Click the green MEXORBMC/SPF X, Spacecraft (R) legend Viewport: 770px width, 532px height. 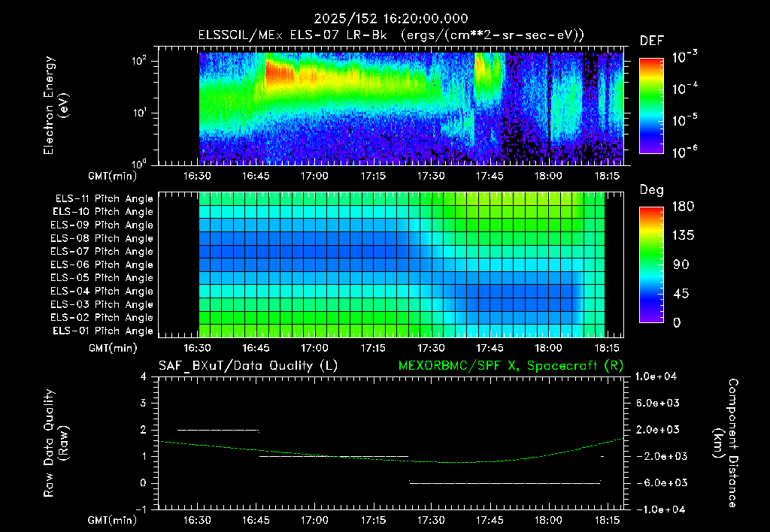click(x=511, y=366)
